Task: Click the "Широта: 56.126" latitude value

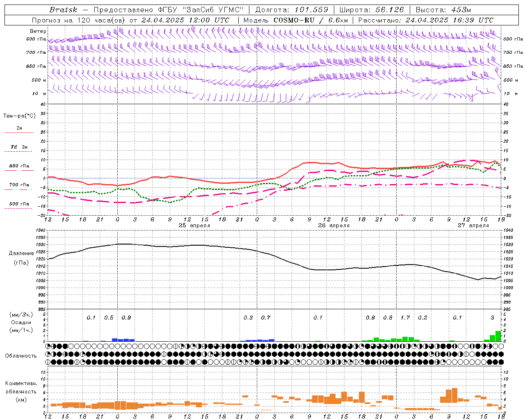Action: pos(372,10)
